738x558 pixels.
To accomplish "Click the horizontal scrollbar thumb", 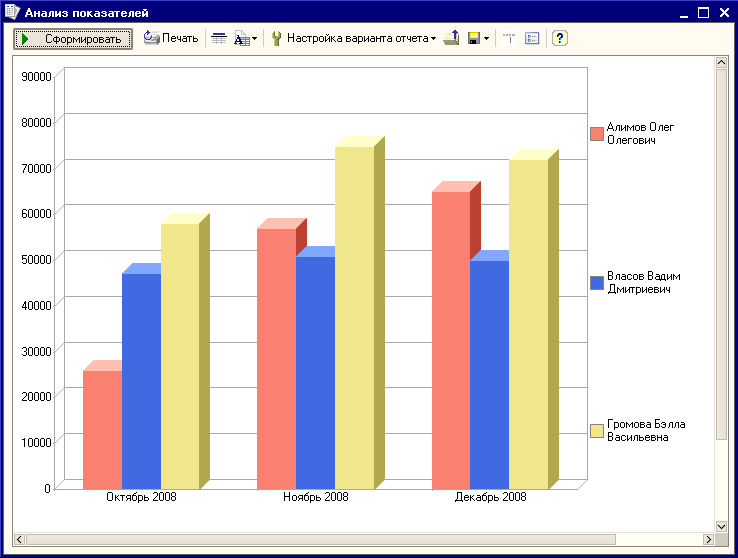I will click(321, 539).
